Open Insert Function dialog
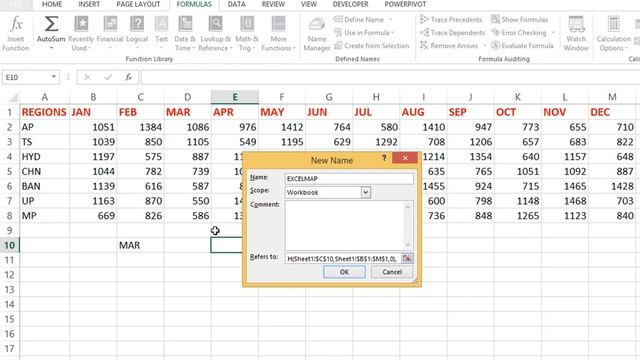The width and height of the screenshot is (640, 360). coord(16,33)
